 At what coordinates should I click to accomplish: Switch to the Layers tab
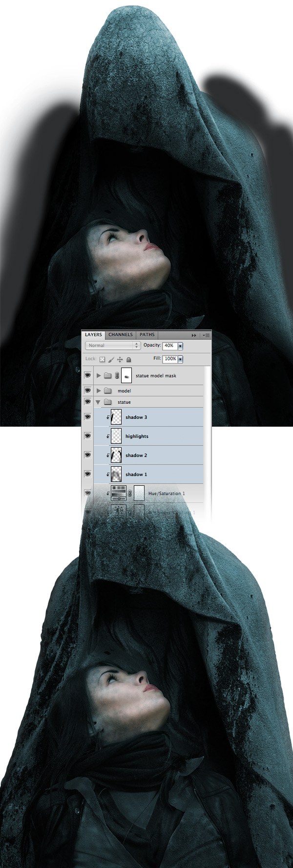(x=93, y=335)
